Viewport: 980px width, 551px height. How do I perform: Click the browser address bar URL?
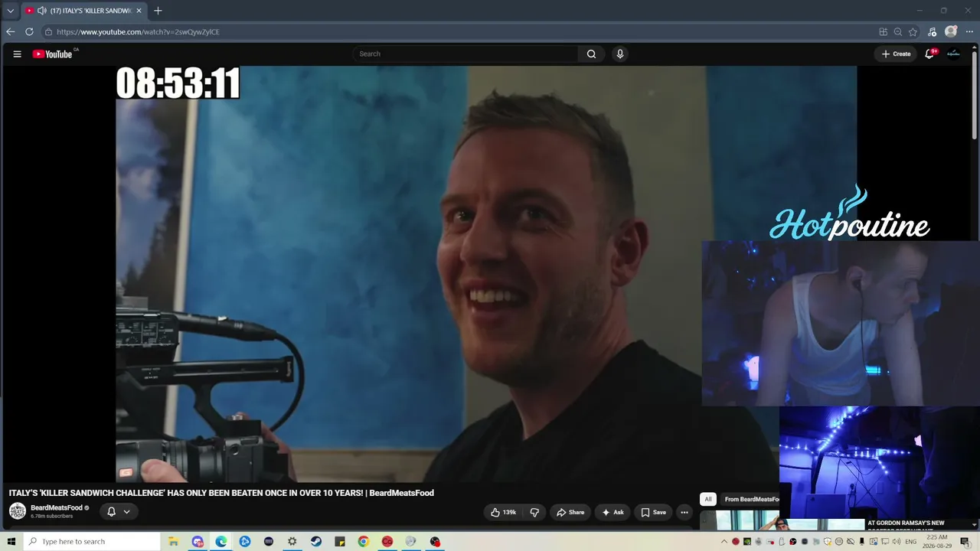pos(138,32)
